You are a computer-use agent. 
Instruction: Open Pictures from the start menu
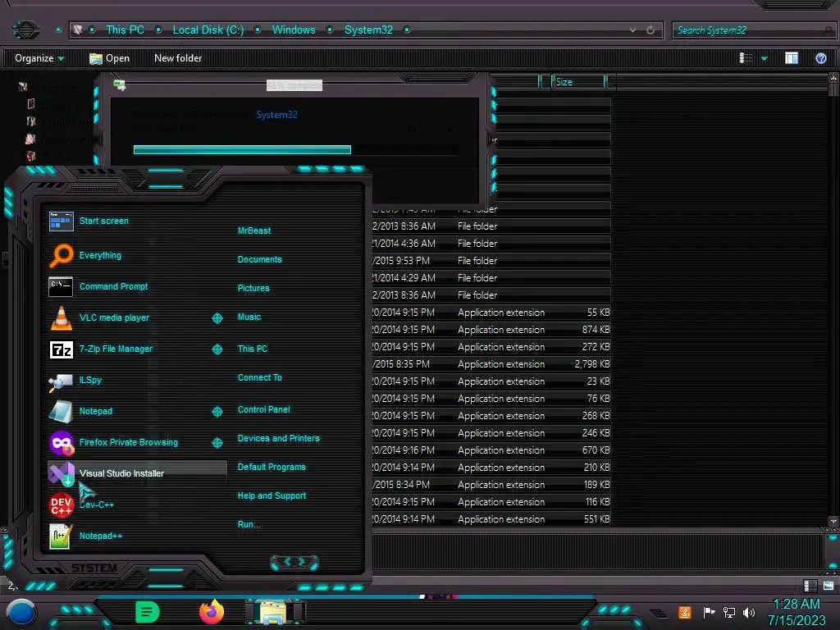(x=253, y=288)
